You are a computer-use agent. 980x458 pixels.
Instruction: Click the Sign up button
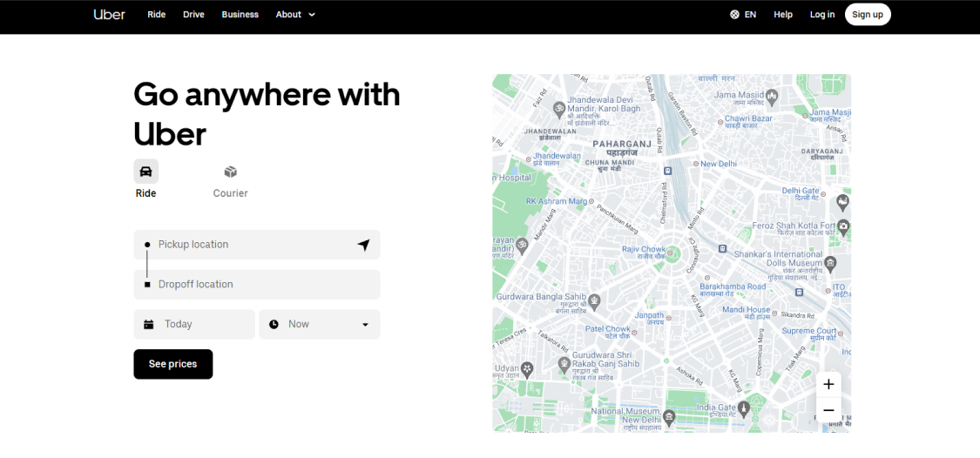tap(868, 15)
